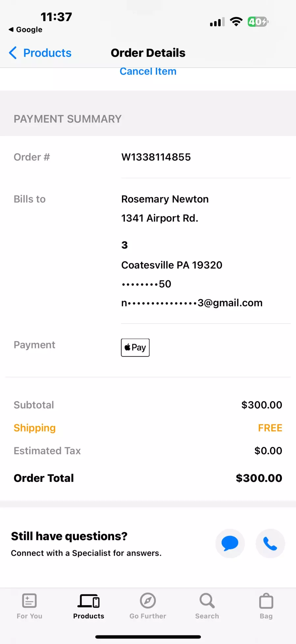The width and height of the screenshot is (296, 644).
Task: Tap the blue back chevron arrow
Action: click(13, 53)
